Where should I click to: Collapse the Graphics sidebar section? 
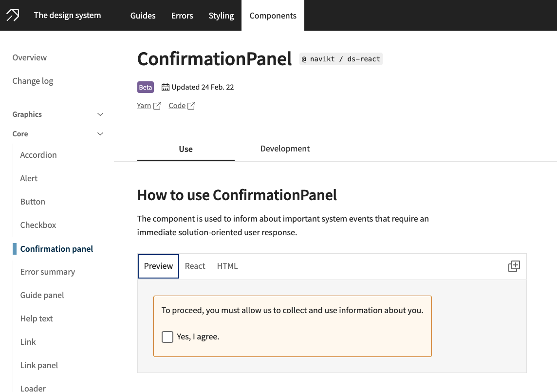pyautogui.click(x=100, y=114)
